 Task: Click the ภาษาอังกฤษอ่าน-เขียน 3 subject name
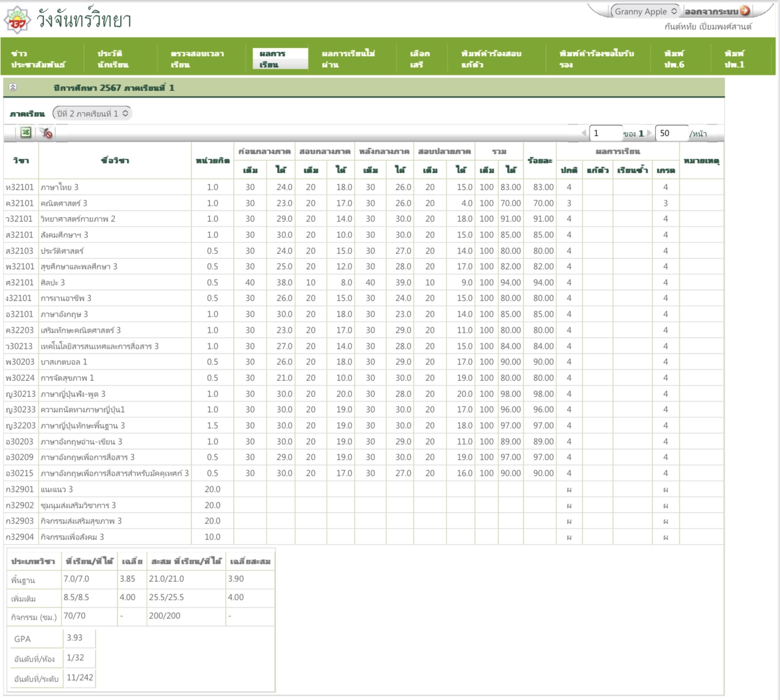click(81, 442)
